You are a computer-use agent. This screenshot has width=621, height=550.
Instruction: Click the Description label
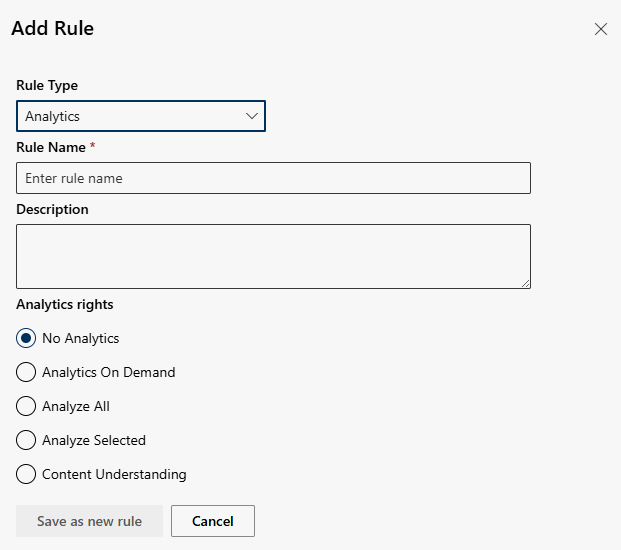coord(52,209)
